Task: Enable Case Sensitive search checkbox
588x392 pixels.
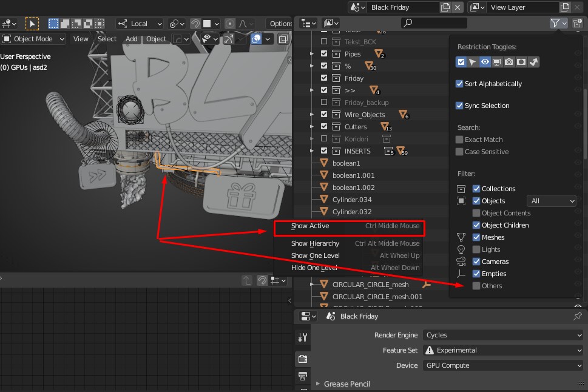Action: [x=459, y=152]
